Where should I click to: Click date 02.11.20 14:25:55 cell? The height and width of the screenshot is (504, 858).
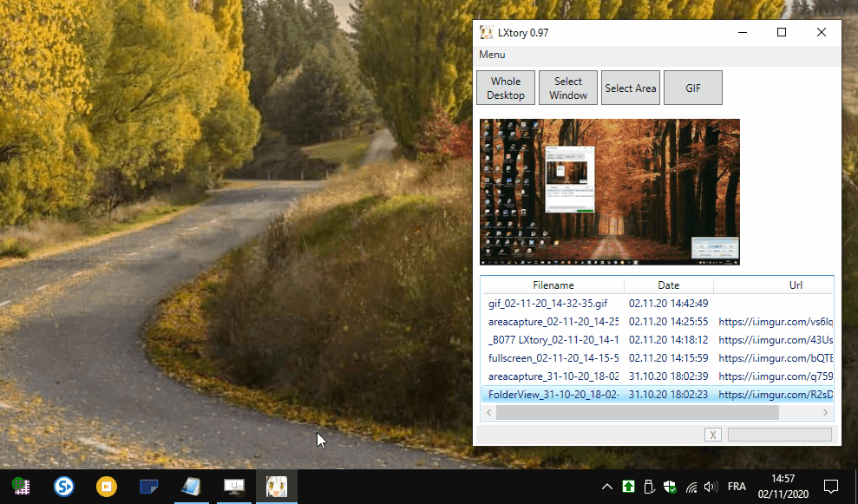[x=668, y=322]
